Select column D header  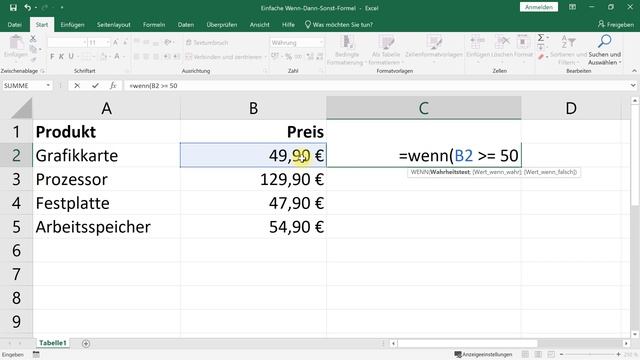tap(571, 108)
